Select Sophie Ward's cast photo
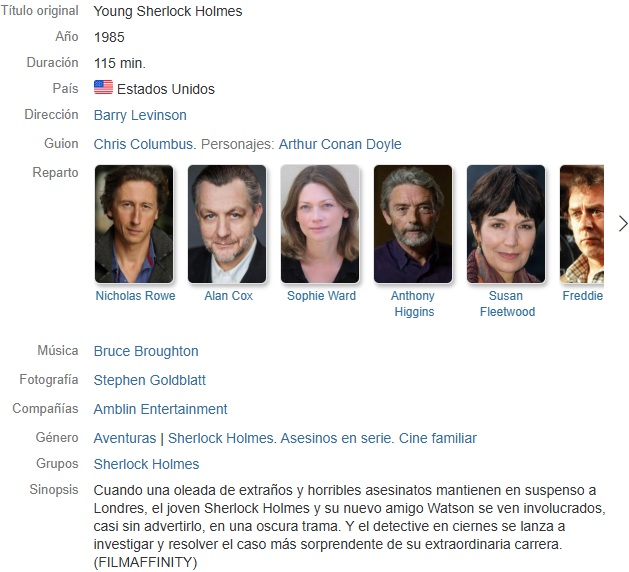Image resolution: width=629 pixels, height=572 pixels. [x=320, y=224]
